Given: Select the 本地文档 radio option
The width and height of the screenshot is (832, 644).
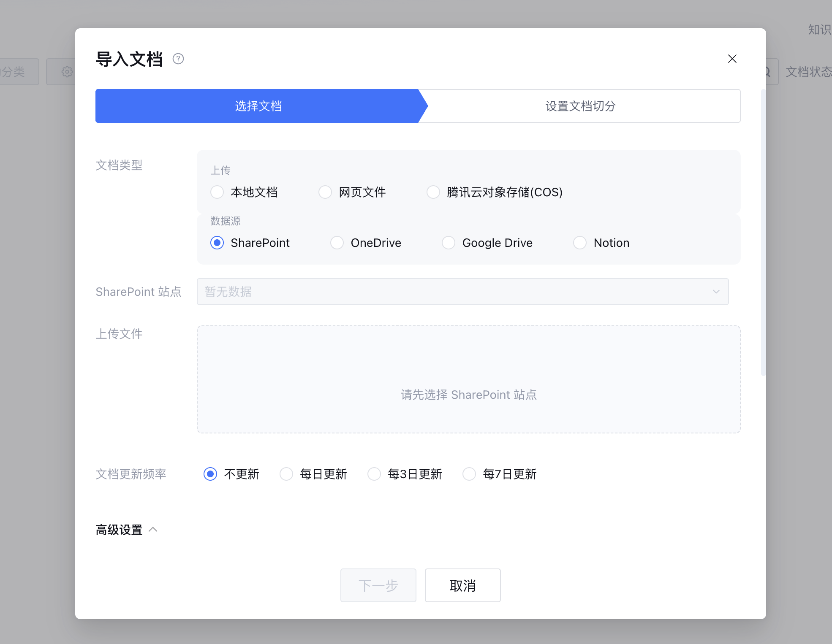Looking at the screenshot, I should point(217,192).
